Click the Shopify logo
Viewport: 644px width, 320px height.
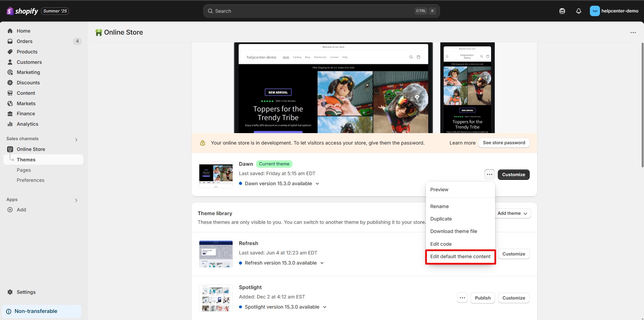[22, 11]
